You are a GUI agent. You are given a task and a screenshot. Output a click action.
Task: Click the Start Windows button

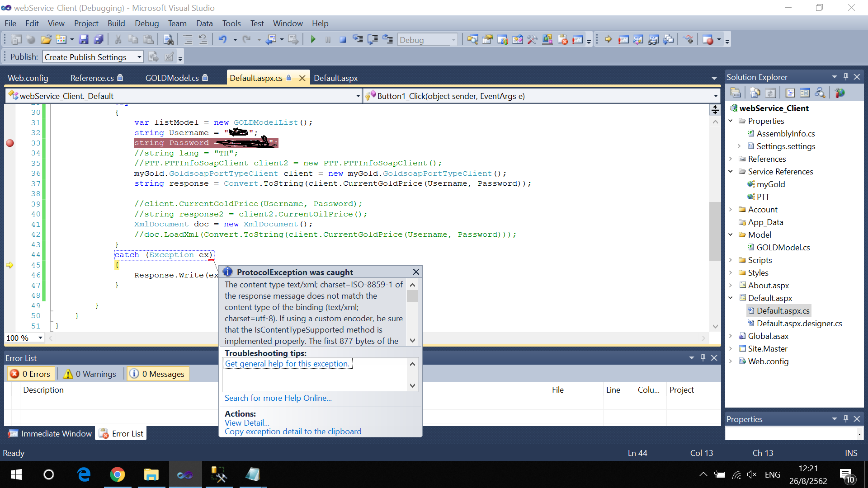pyautogui.click(x=16, y=474)
